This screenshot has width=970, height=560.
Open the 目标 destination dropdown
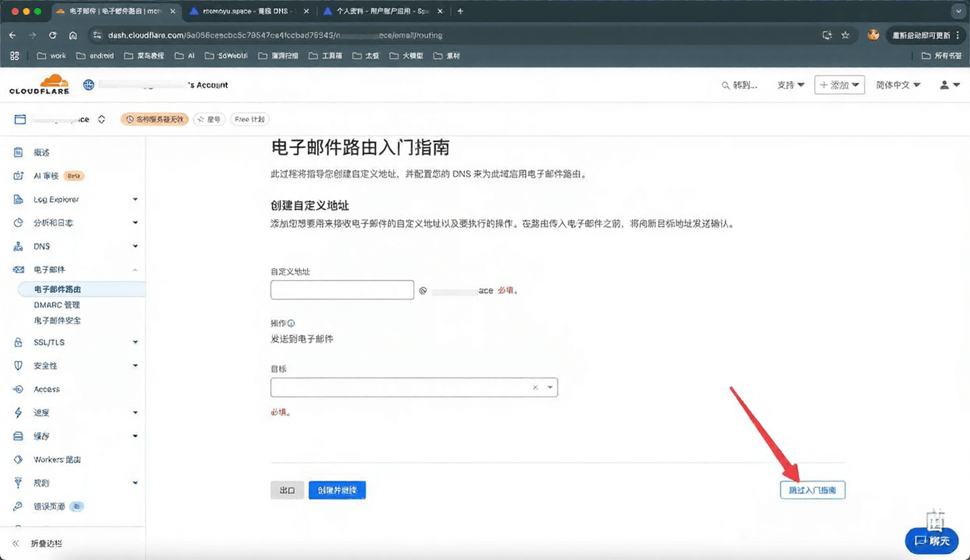[550, 388]
